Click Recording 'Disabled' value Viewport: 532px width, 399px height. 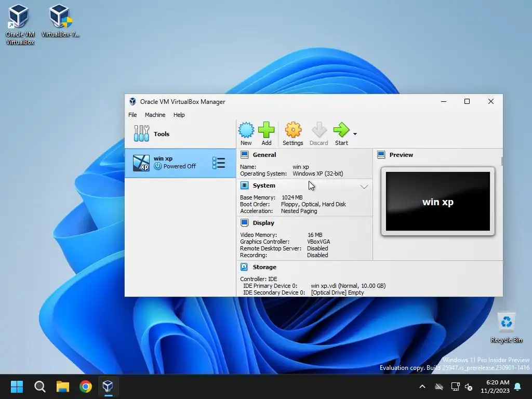point(317,255)
